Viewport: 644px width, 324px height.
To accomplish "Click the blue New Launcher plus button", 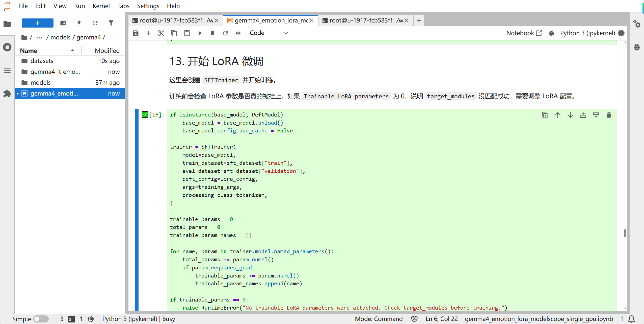I will 38,23.
